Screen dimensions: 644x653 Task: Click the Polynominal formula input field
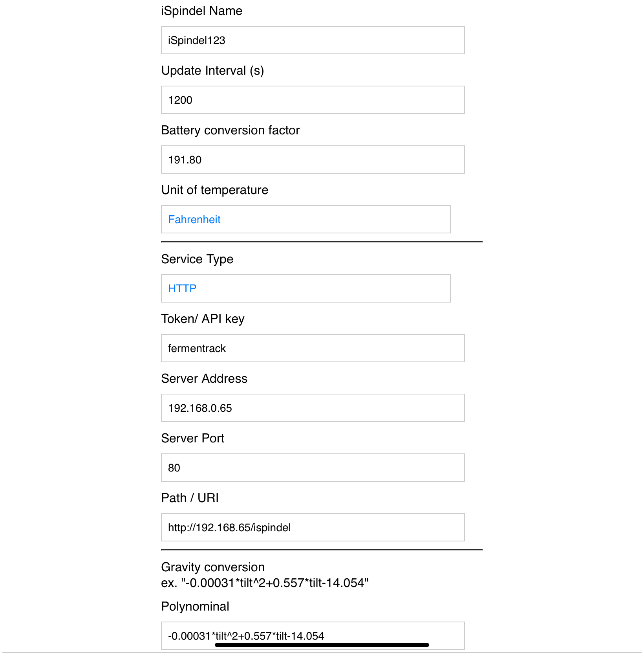[313, 635]
